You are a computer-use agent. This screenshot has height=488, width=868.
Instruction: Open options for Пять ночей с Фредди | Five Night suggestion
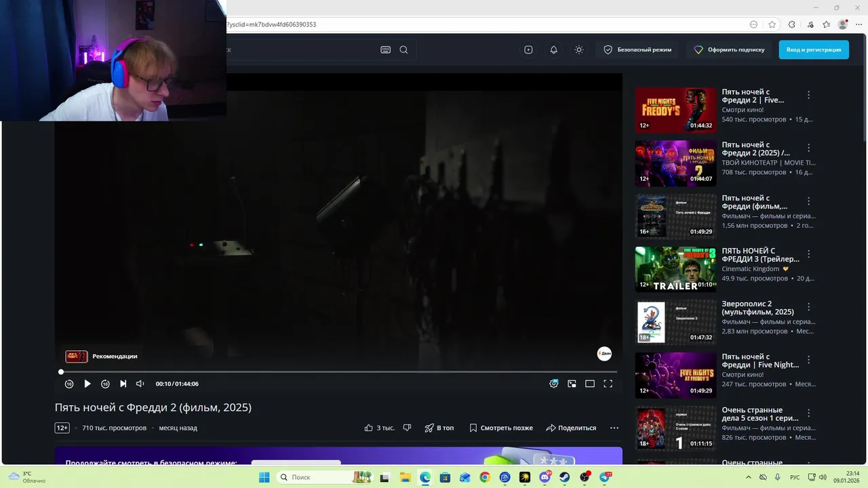(808, 360)
